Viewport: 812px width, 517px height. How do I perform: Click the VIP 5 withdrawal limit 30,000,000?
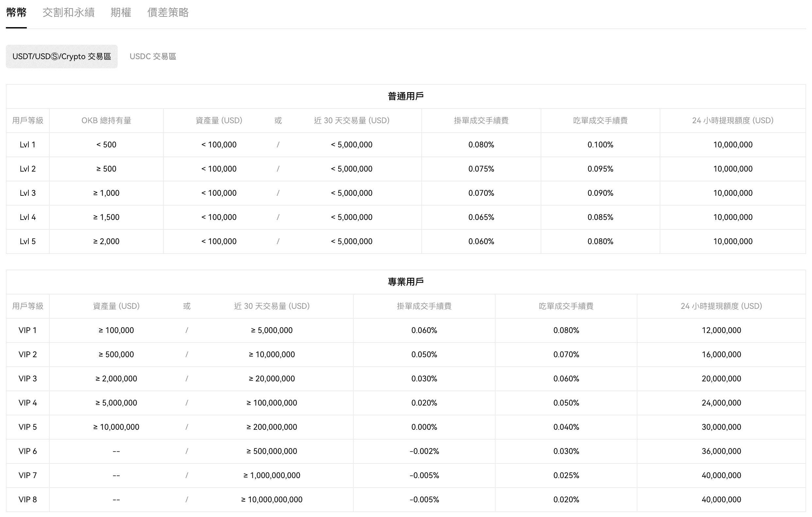pos(721,427)
